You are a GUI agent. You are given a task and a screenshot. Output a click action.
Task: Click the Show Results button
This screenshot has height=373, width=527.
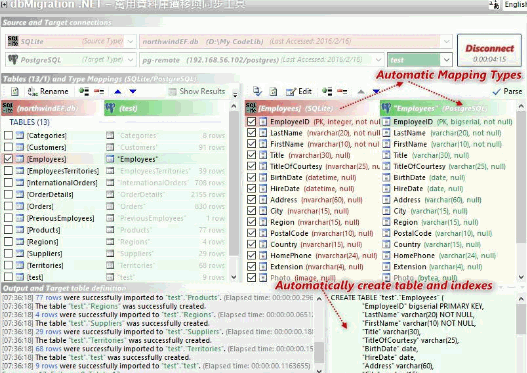tap(197, 91)
